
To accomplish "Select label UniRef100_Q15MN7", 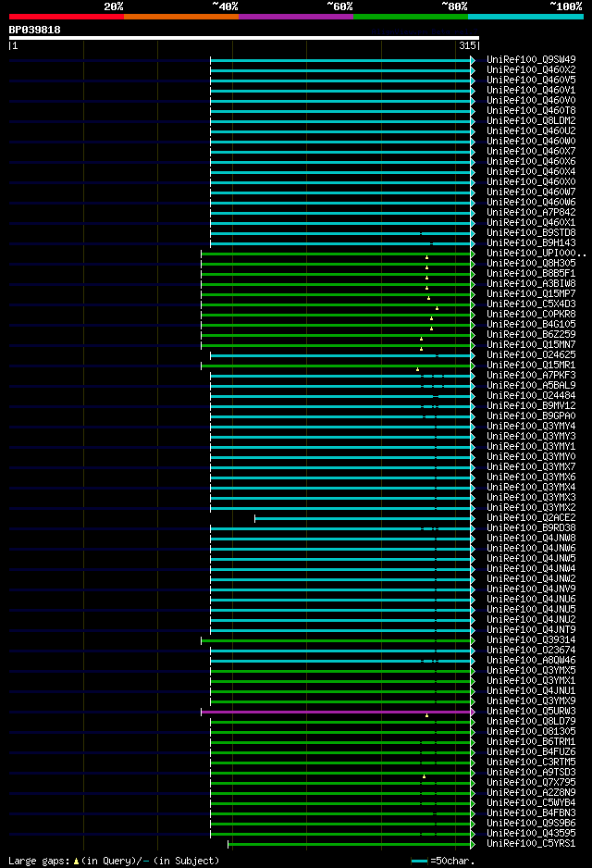I will coord(531,345).
